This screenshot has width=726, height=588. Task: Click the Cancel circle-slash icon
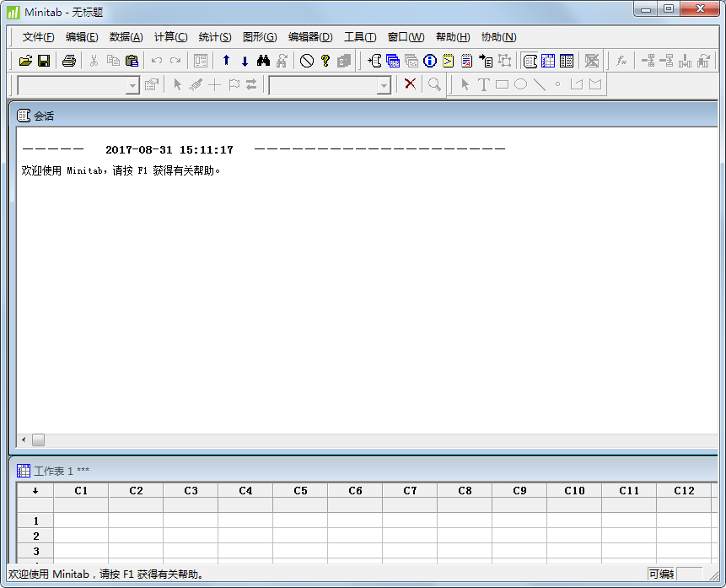307,61
